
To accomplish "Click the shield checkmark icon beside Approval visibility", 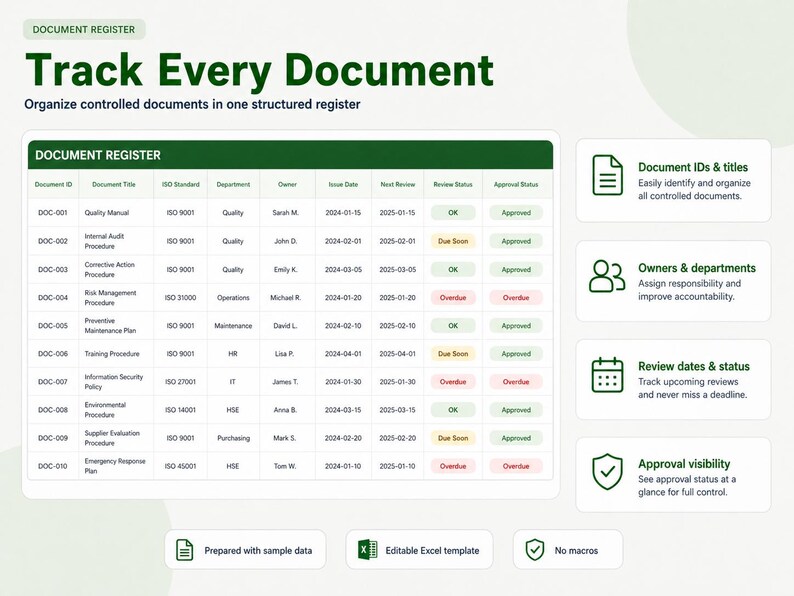I will [x=607, y=472].
